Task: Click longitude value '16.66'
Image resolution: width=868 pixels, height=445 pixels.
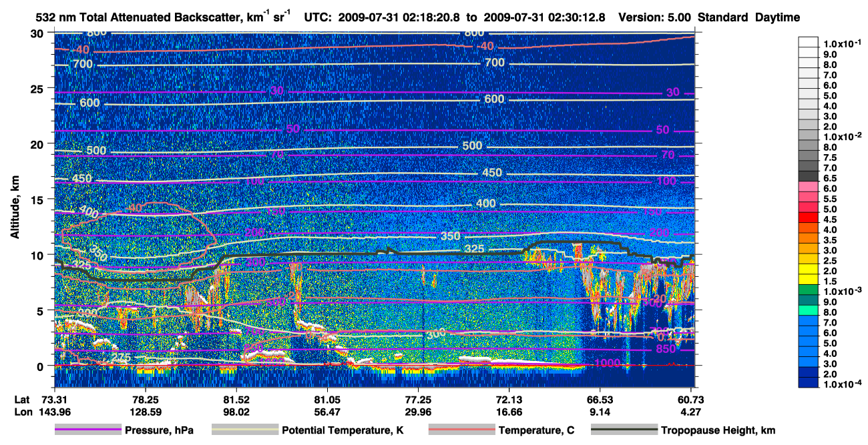Action: [x=509, y=412]
